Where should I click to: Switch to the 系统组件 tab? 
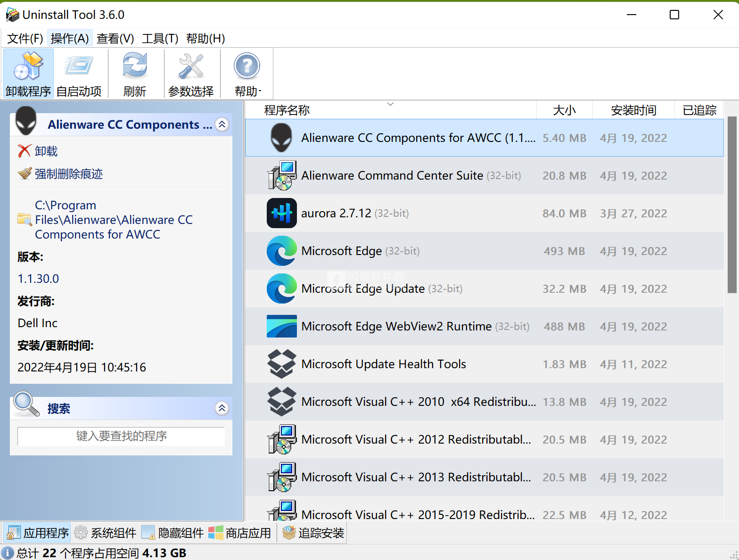105,533
